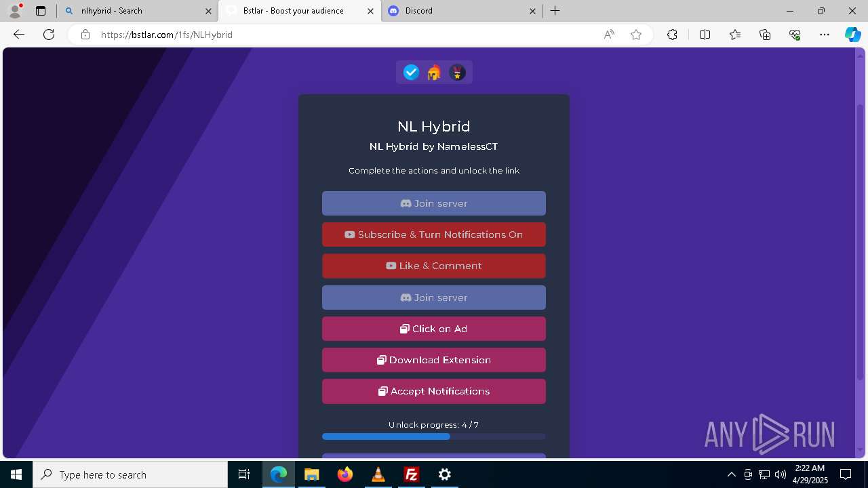Close the nlhybrid Search tab
The image size is (868, 488).
208,11
